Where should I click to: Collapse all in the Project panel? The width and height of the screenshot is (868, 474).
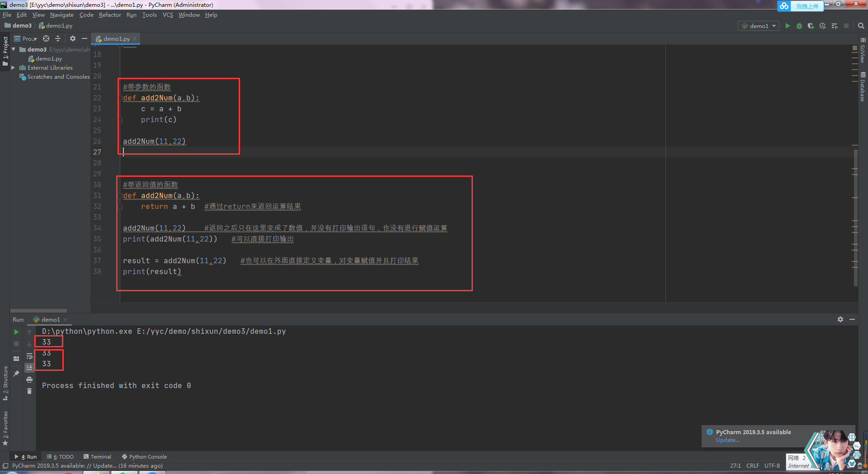point(58,39)
